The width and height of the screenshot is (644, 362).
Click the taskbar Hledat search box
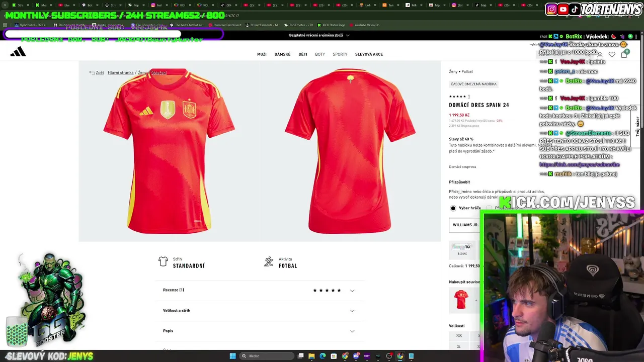tap(266, 356)
